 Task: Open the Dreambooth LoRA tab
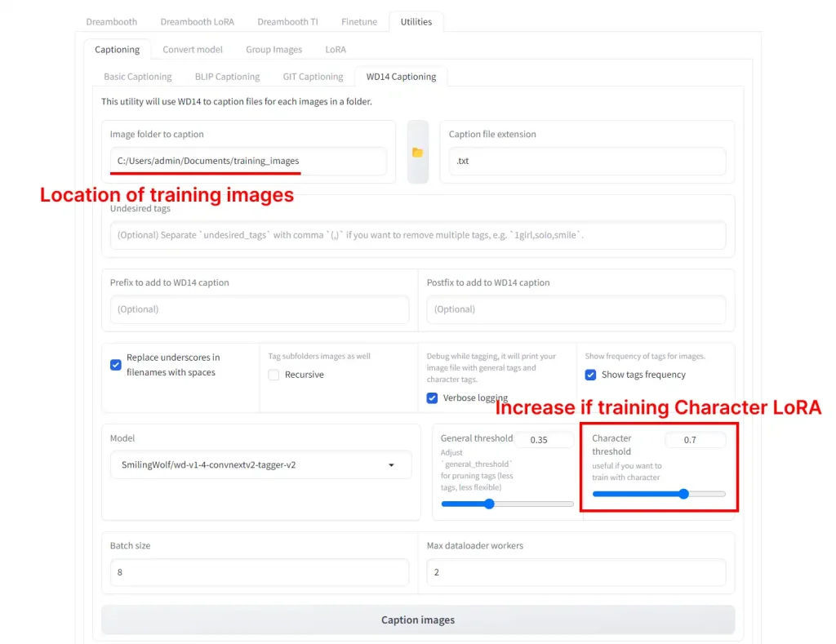(x=197, y=21)
